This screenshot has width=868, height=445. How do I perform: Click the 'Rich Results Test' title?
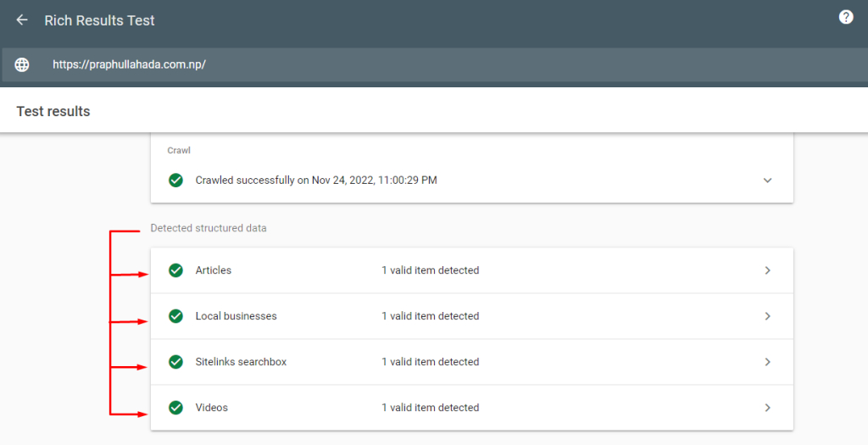coord(99,19)
